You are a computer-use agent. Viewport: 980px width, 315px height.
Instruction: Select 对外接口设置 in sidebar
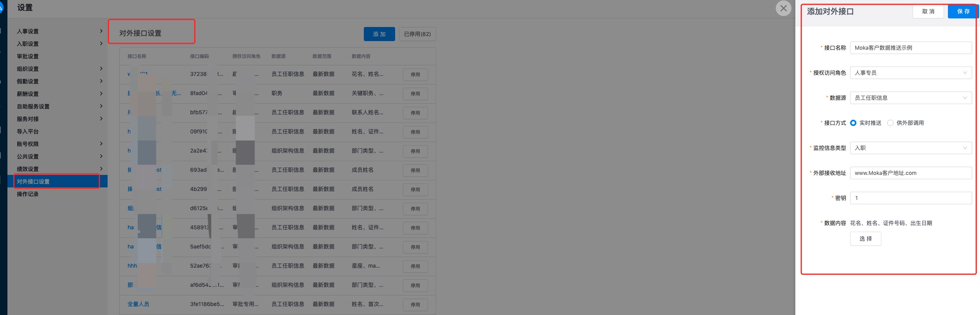[57, 182]
